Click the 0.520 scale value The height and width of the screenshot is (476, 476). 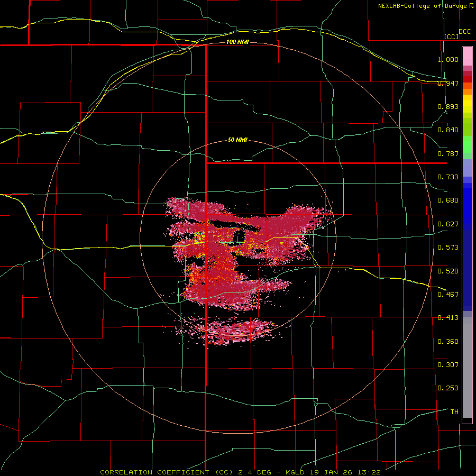(x=448, y=271)
